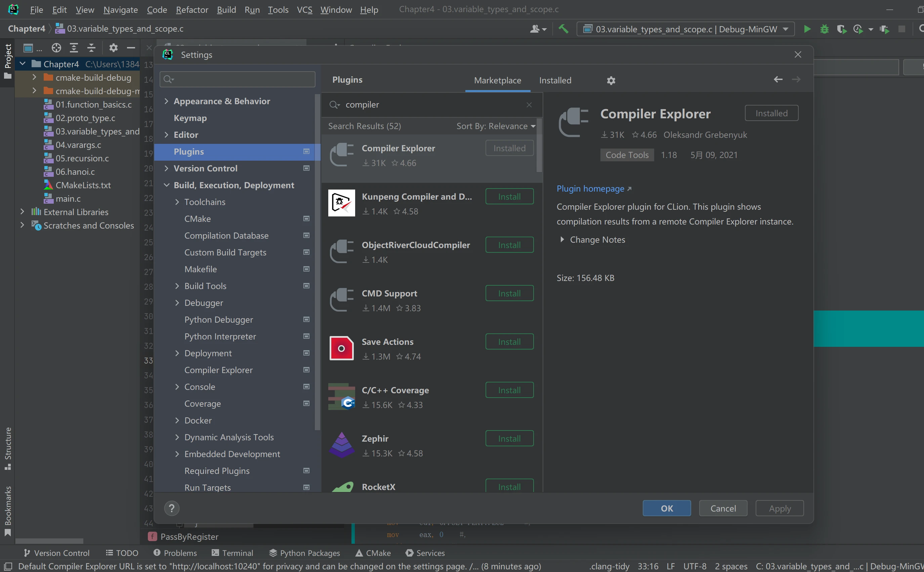This screenshot has width=924, height=572.
Task: Cancel the Settings dialog
Action: (x=723, y=508)
